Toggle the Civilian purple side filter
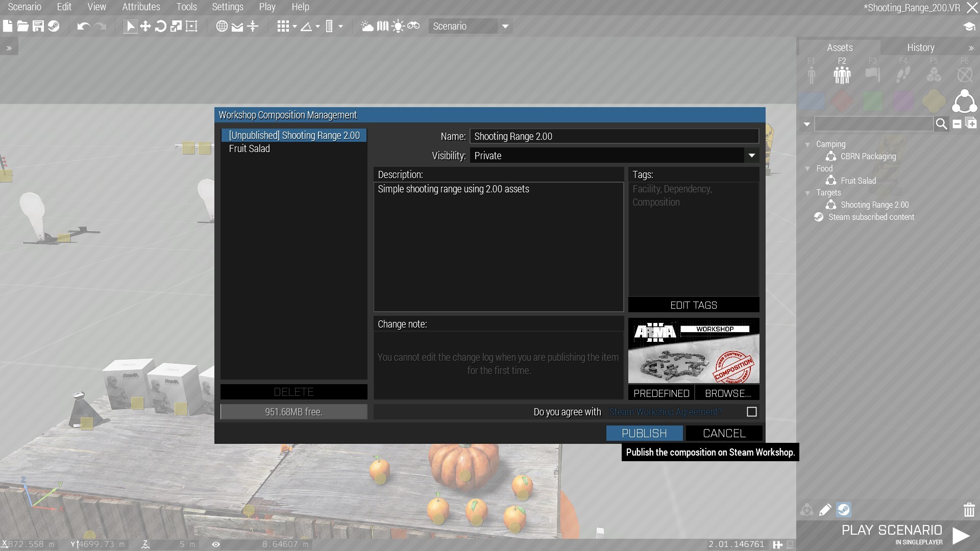Screen dimensions: 980x551 903,101
